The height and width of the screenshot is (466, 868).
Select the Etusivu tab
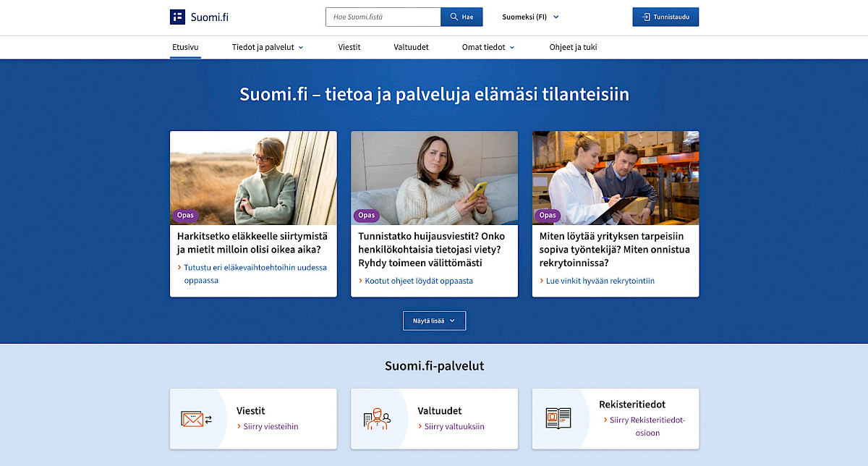tap(185, 47)
